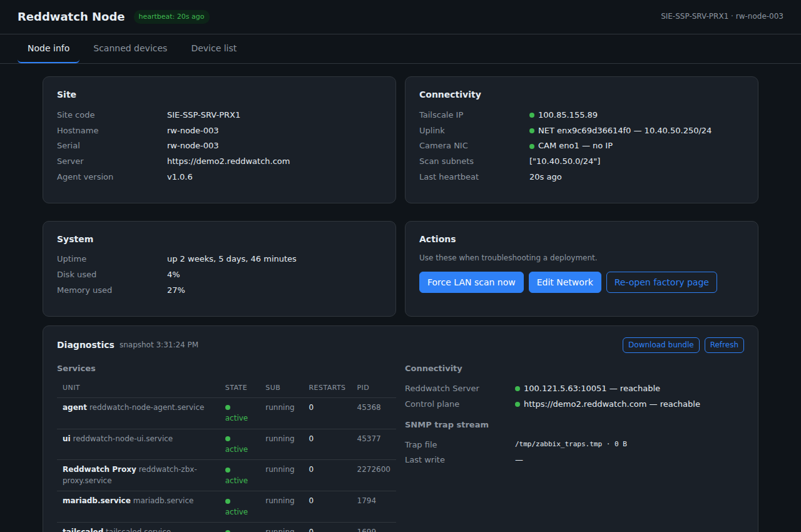Click the green status dot beside Uplink

tap(532, 131)
